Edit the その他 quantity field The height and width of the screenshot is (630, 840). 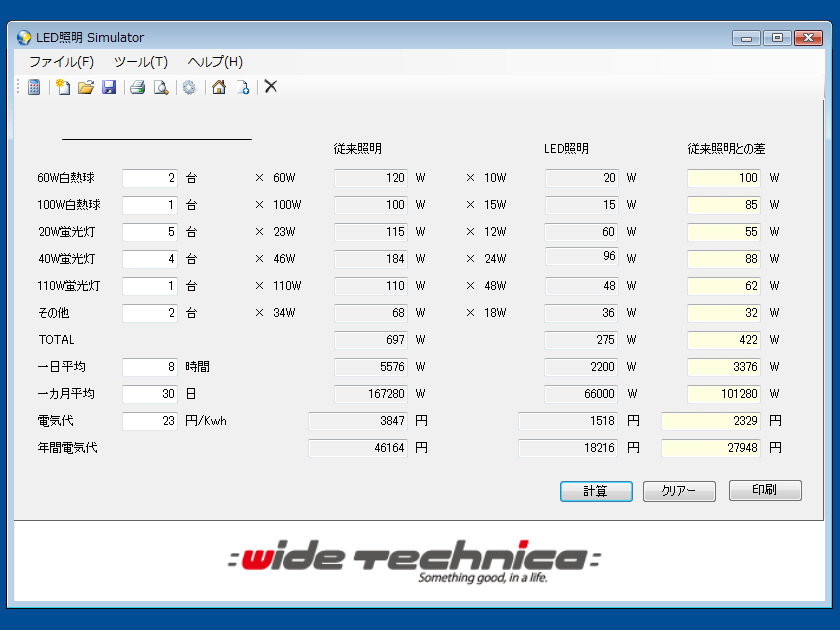[x=150, y=313]
